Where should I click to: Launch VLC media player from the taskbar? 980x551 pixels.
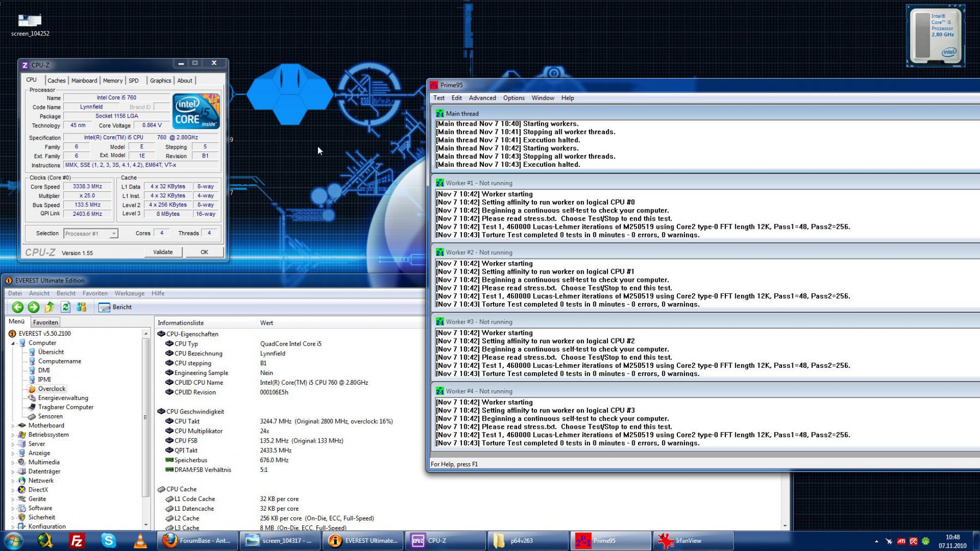pos(140,541)
